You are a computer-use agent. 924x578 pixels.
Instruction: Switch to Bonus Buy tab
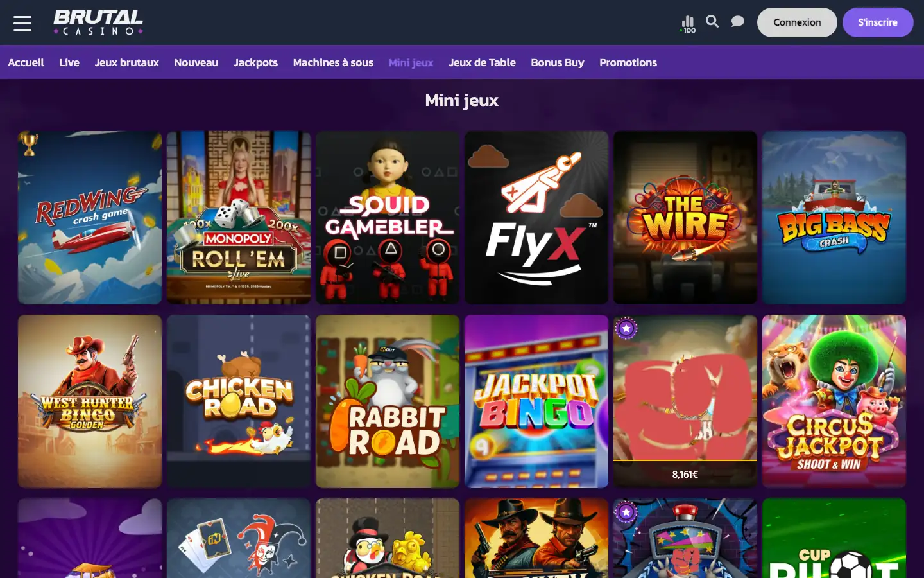click(558, 62)
